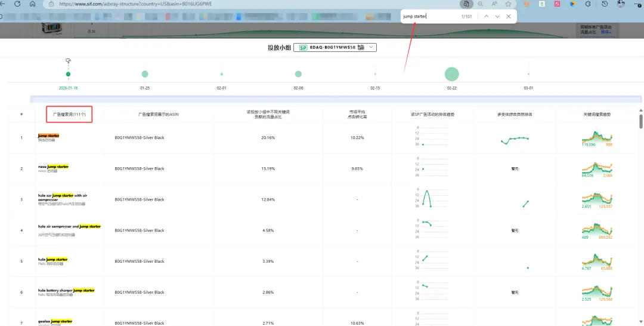Click the zoom magnifier icon in address bar
Screen dimensions: 644x326
click(481, 4)
